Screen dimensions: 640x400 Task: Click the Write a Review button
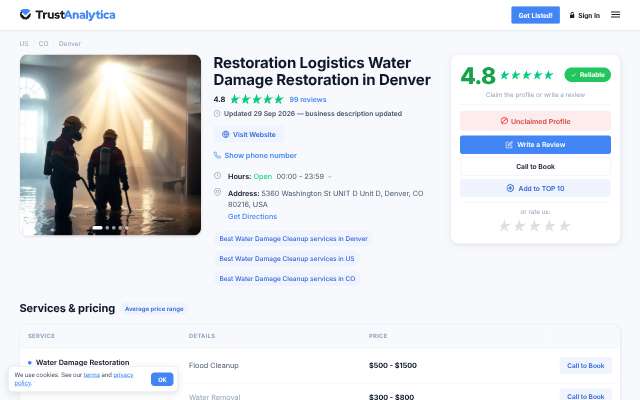(x=535, y=144)
